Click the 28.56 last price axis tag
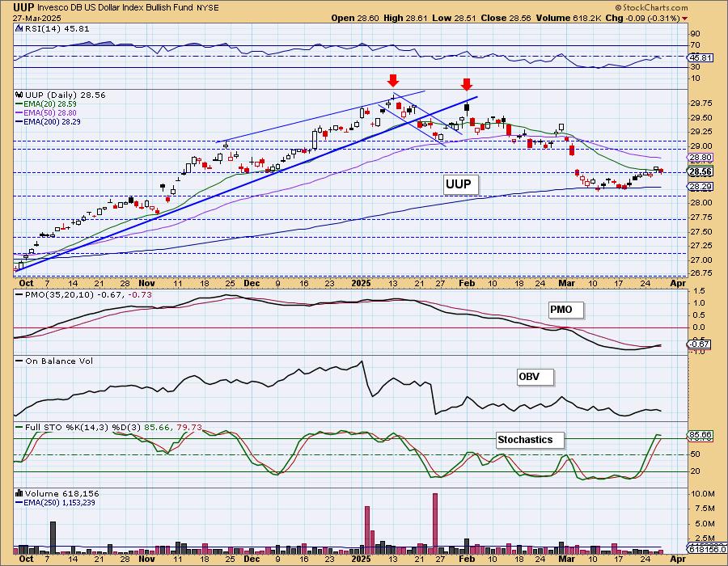728x566 pixels. point(700,171)
